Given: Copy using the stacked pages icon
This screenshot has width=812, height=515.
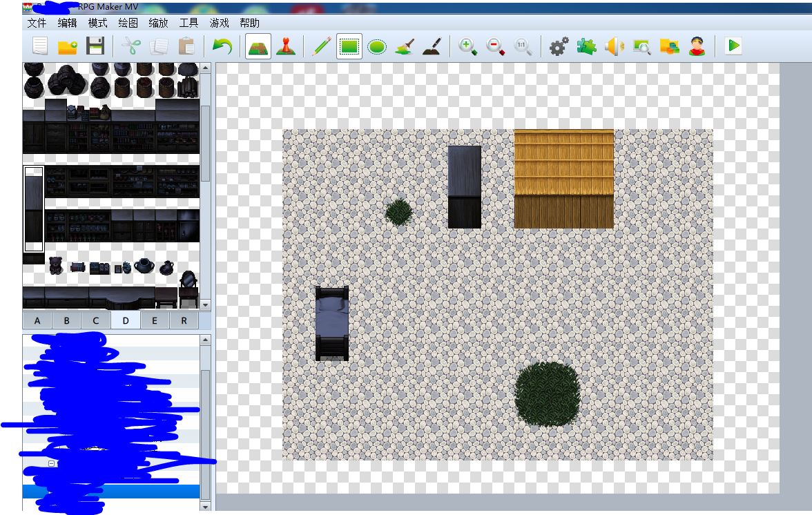Looking at the screenshot, I should [x=159, y=46].
